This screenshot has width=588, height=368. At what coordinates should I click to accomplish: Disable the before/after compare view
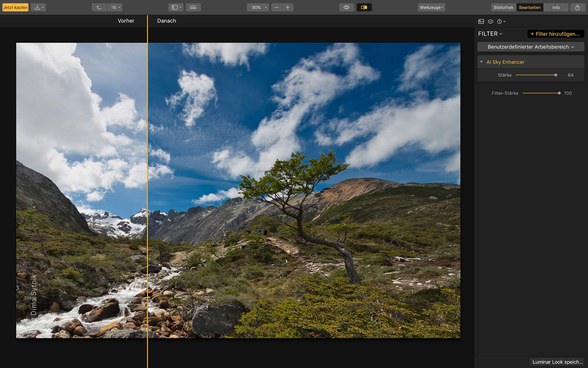coord(364,7)
